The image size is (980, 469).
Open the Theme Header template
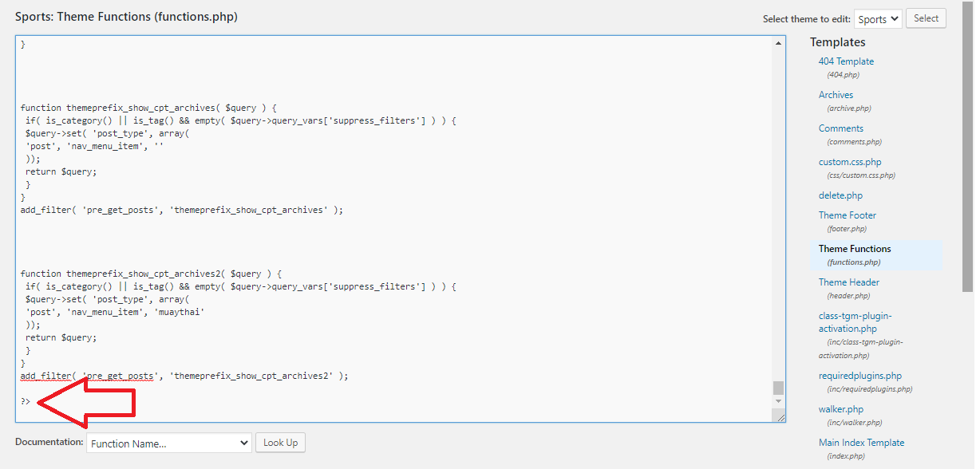[848, 282]
